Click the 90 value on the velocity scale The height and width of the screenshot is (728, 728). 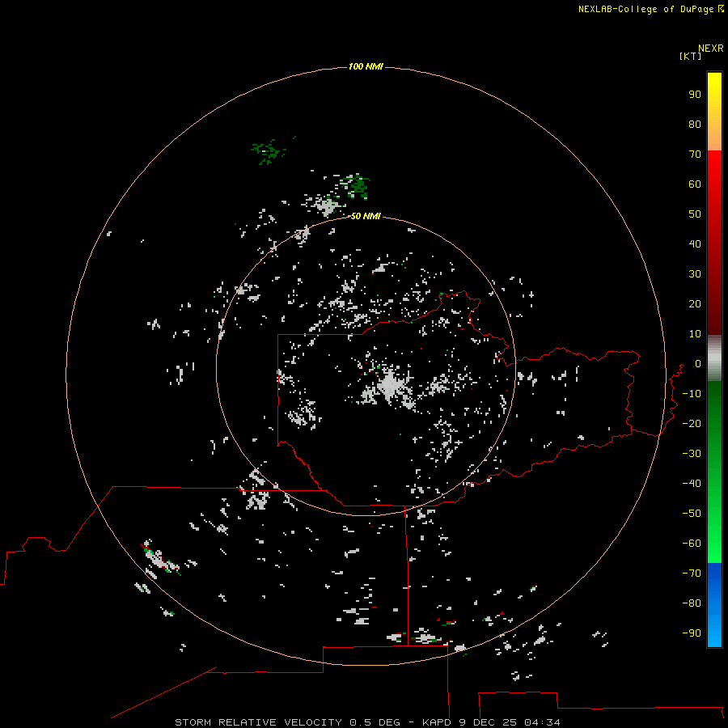point(695,95)
